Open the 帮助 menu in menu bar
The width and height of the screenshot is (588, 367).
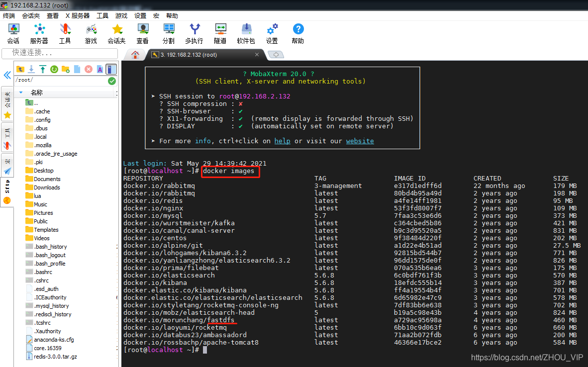pos(172,16)
